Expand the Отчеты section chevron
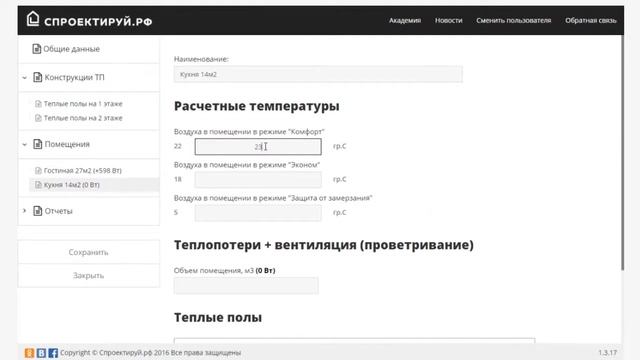 [24, 211]
